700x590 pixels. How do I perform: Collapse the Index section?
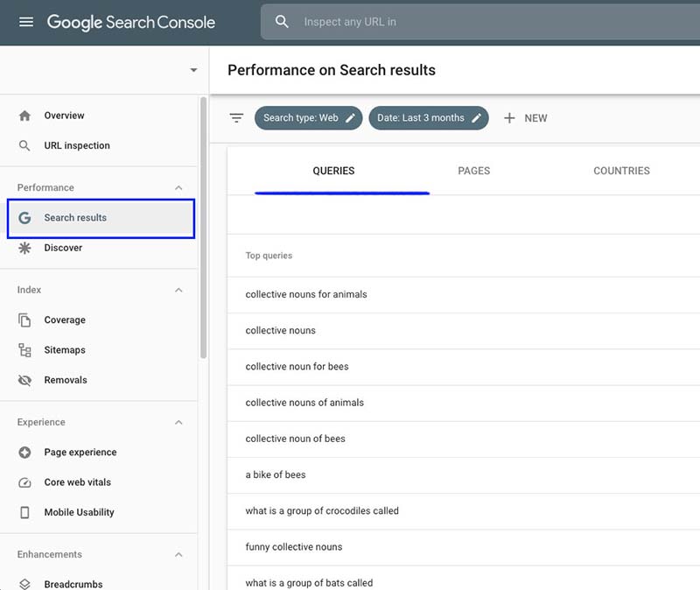click(x=178, y=290)
